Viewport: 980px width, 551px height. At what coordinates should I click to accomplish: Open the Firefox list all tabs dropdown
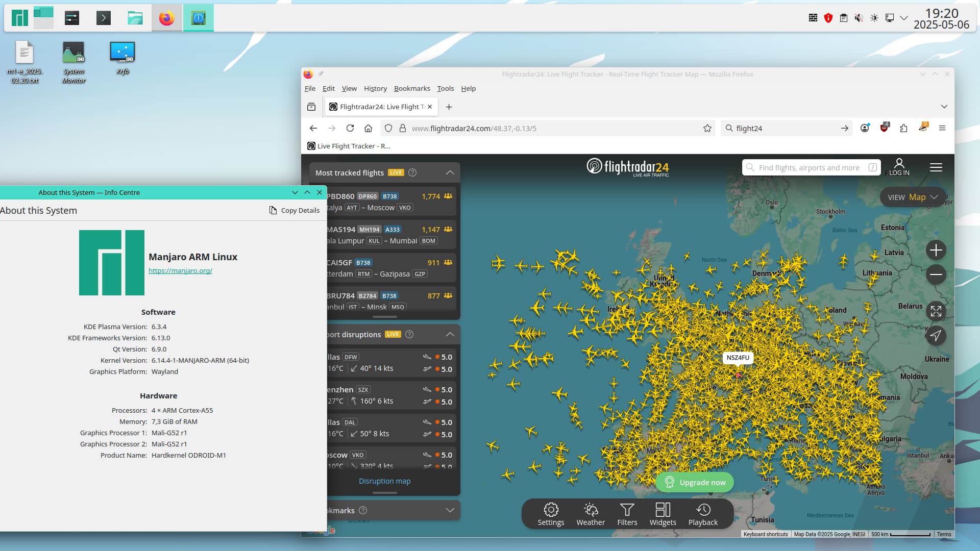pos(944,107)
